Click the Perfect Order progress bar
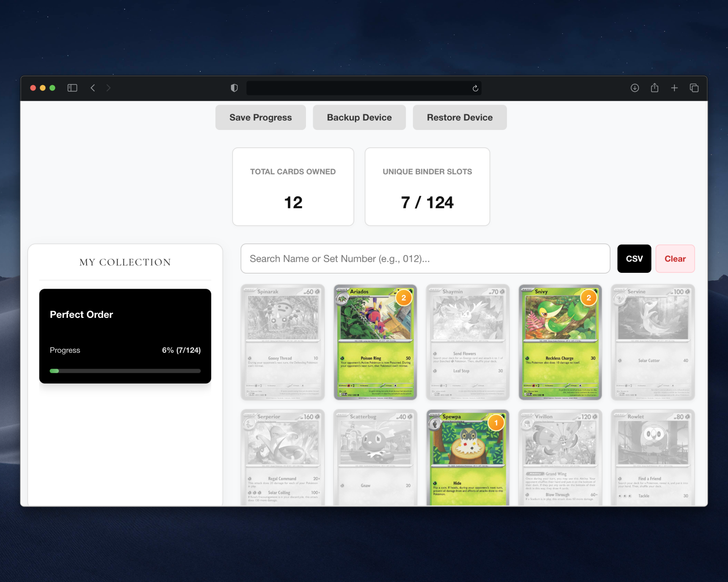Viewport: 728px width, 582px height. click(125, 371)
